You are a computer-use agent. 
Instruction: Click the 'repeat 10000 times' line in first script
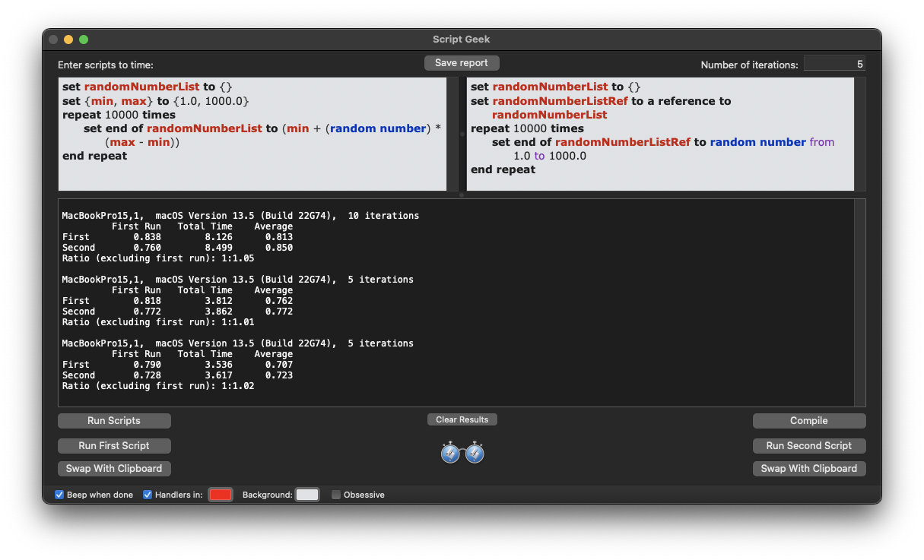tap(119, 115)
